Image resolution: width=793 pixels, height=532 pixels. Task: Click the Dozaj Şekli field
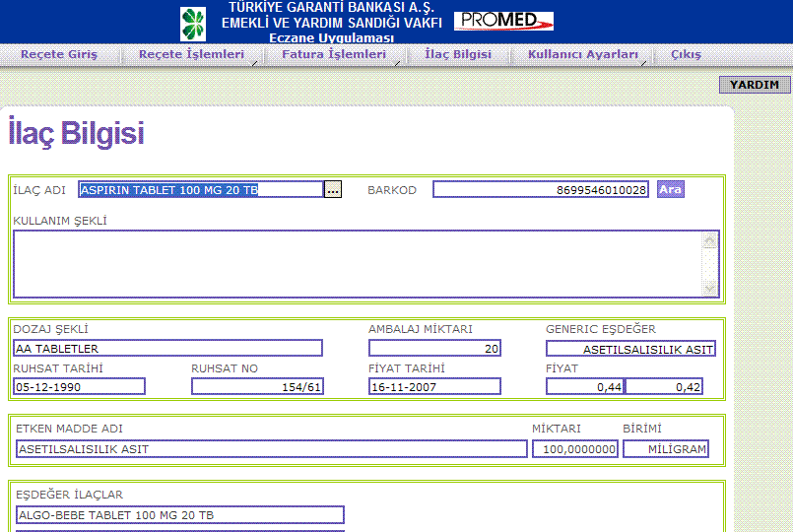point(167,348)
